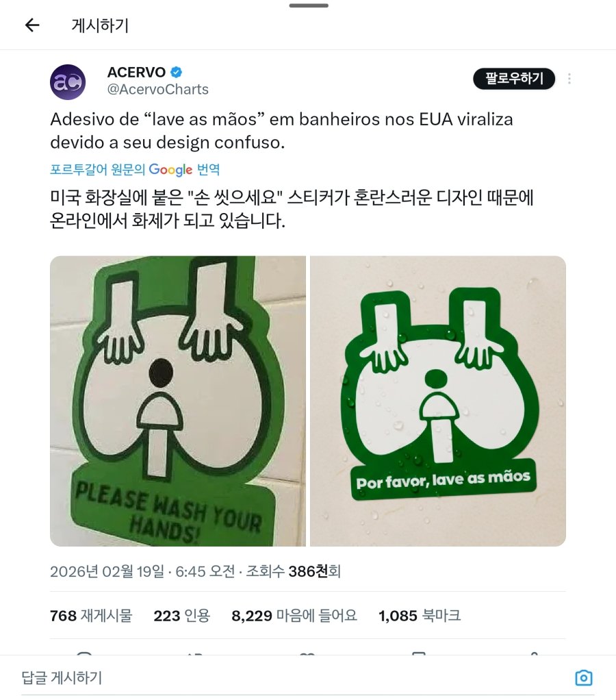View the 223 quotes list
The height and width of the screenshot is (700, 616).
tap(181, 616)
